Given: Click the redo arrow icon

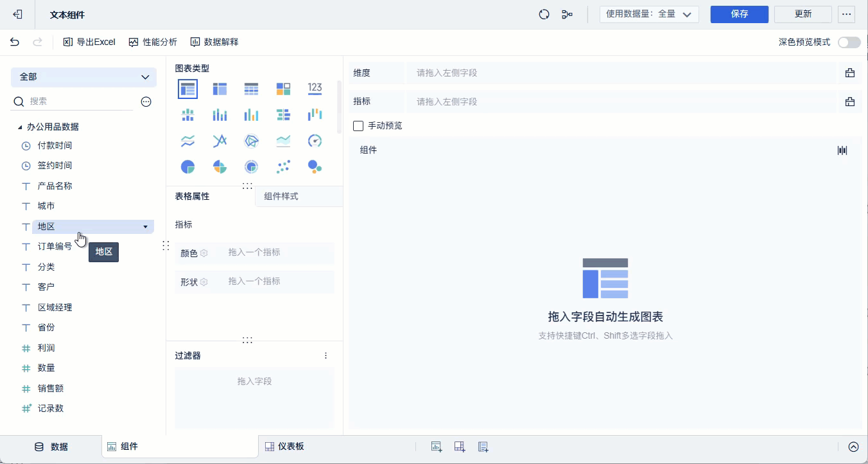Looking at the screenshot, I should coord(37,42).
